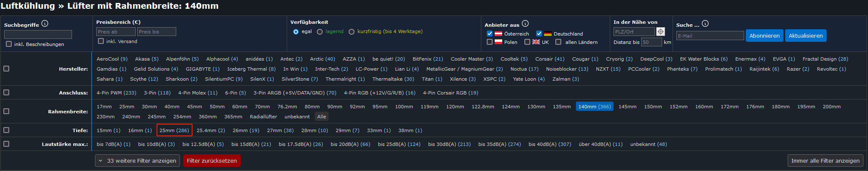Screen dimensions: 868x171
Task: Select the lagernd availability radio
Action: point(320,32)
